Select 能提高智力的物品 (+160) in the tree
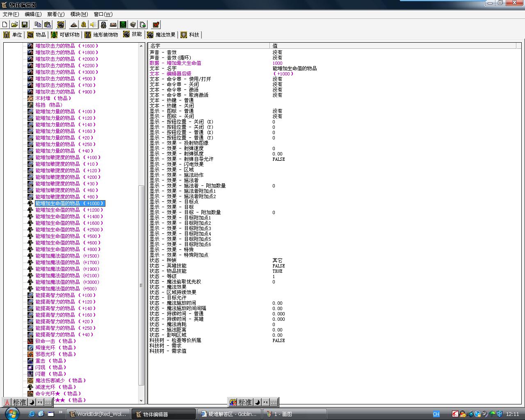Image resolution: width=525 pixels, height=420 pixels. click(66, 315)
